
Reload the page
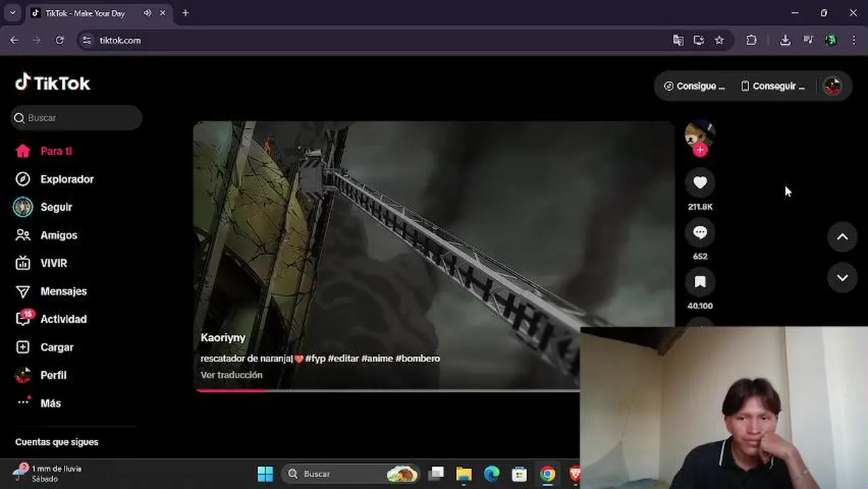coord(60,40)
